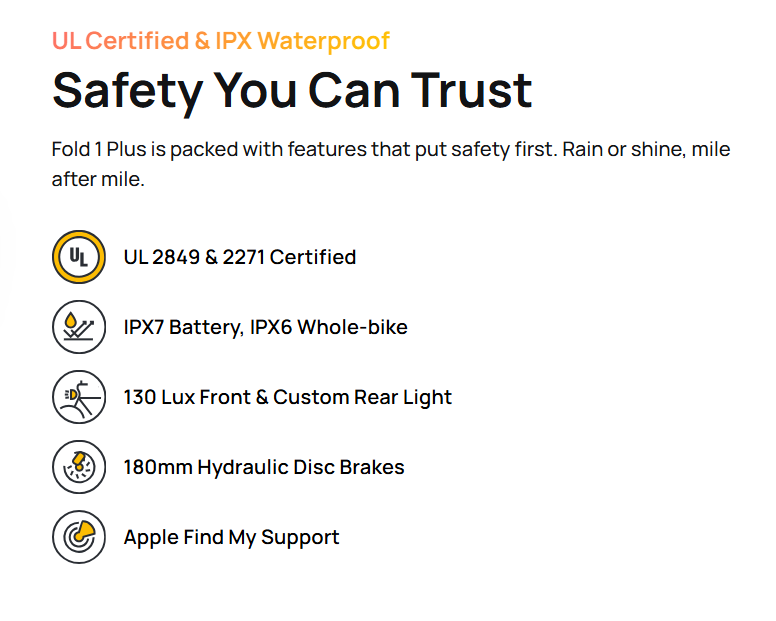Click '130 Lux Front & Custom Rear Light'
This screenshot has height=621, width=776.
tap(287, 397)
